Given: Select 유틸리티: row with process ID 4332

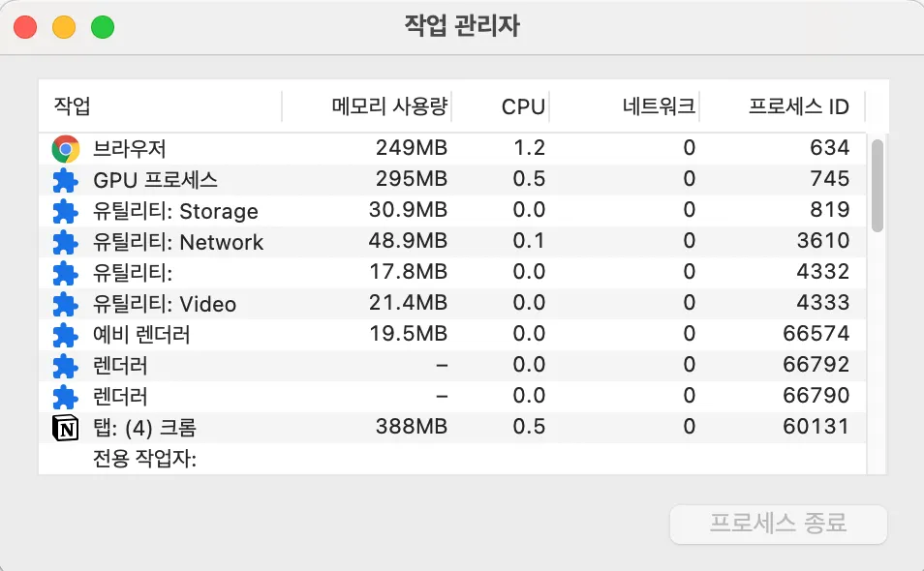Looking at the screenshot, I should [x=387, y=272].
